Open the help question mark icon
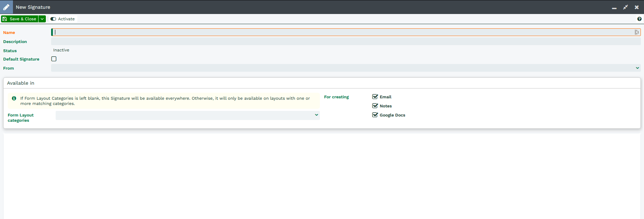644x219 pixels. [639, 19]
